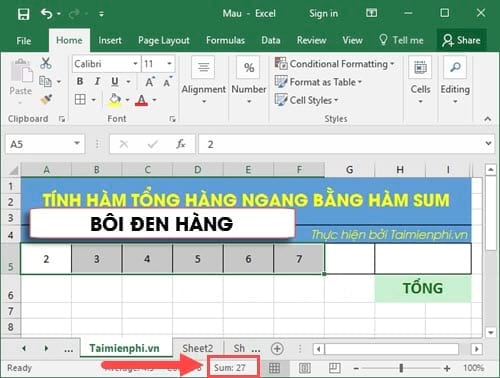The image size is (500, 378).
Task: Open the font size 11 dropdown
Action: tap(169, 64)
